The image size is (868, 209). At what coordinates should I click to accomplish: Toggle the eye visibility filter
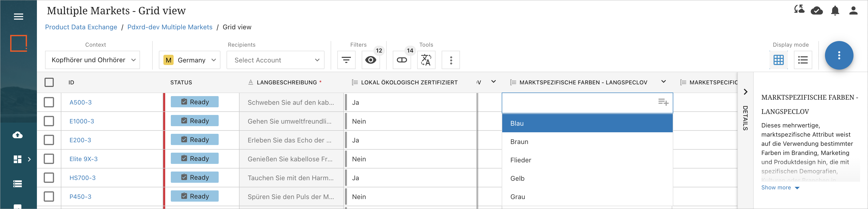(371, 60)
